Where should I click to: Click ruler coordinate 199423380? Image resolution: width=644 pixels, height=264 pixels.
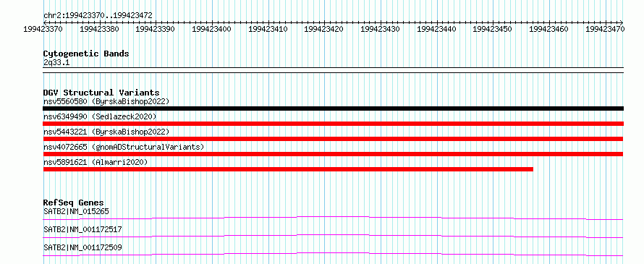pos(99,29)
